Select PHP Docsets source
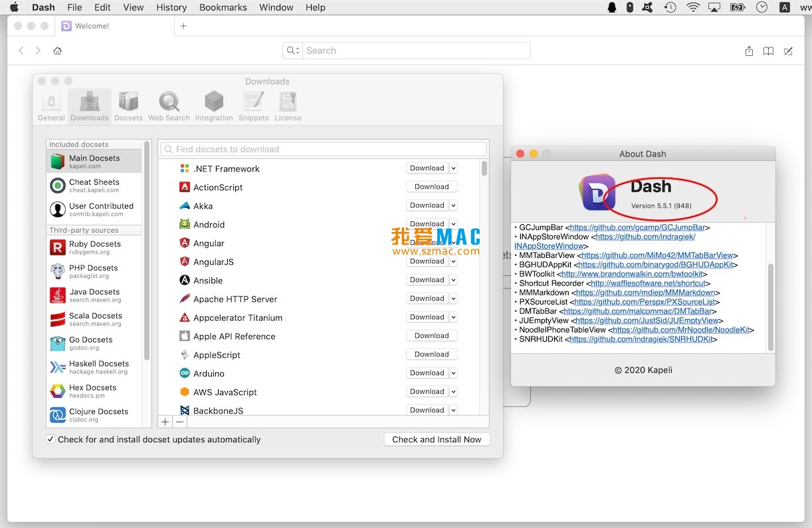Viewport: 812px width, 528px height. click(x=94, y=271)
